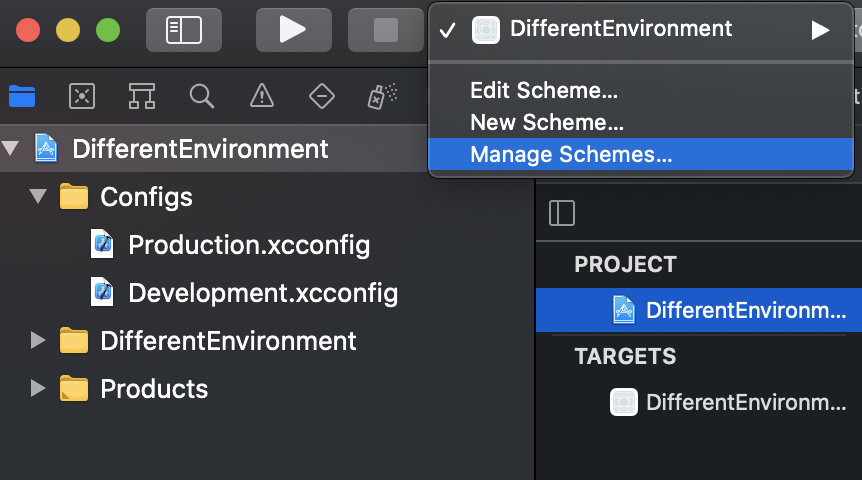Image resolution: width=862 pixels, height=480 pixels.
Task: Open the Project navigator folder icon
Action: (x=21, y=96)
